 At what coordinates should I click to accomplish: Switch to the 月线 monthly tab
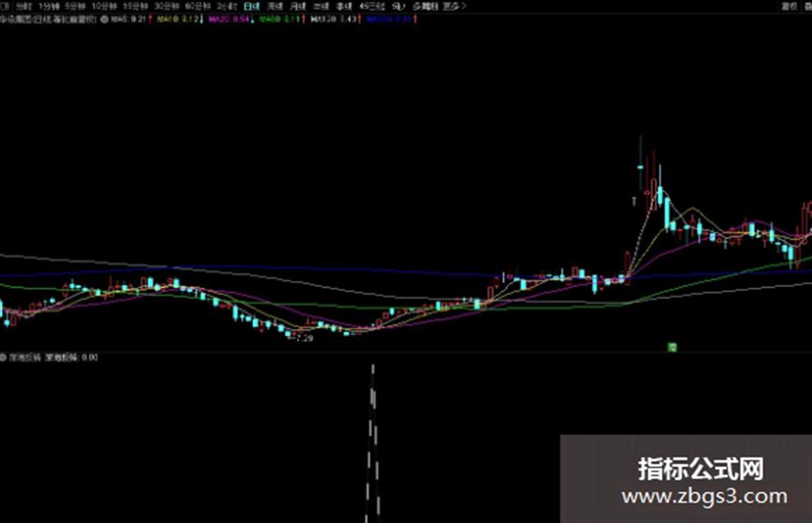coord(298,6)
